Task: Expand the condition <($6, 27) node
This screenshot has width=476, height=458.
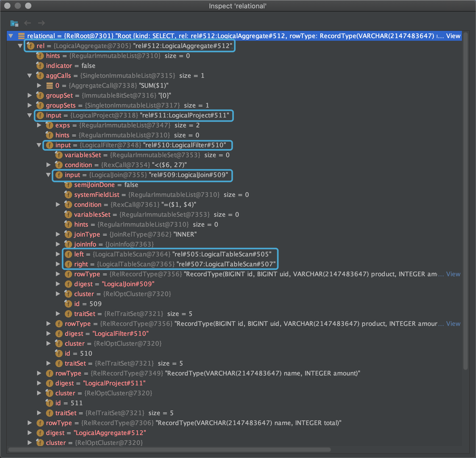Action: click(48, 165)
